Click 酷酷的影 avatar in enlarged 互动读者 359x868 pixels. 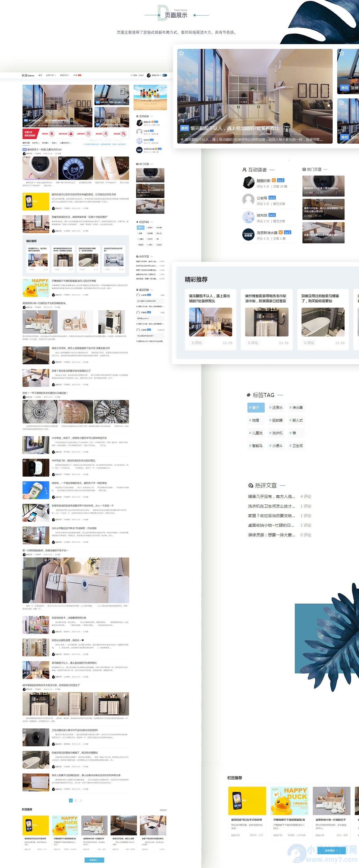248,182
